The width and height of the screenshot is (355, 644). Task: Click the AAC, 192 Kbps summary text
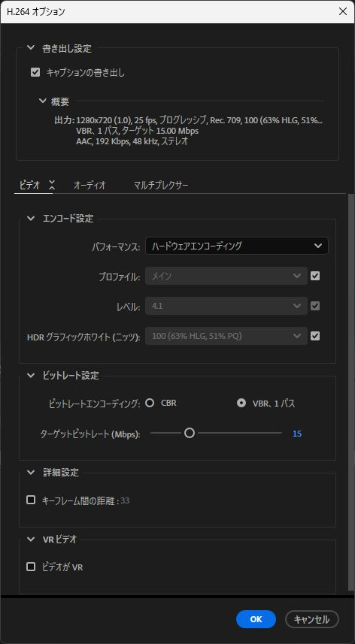coord(132,142)
